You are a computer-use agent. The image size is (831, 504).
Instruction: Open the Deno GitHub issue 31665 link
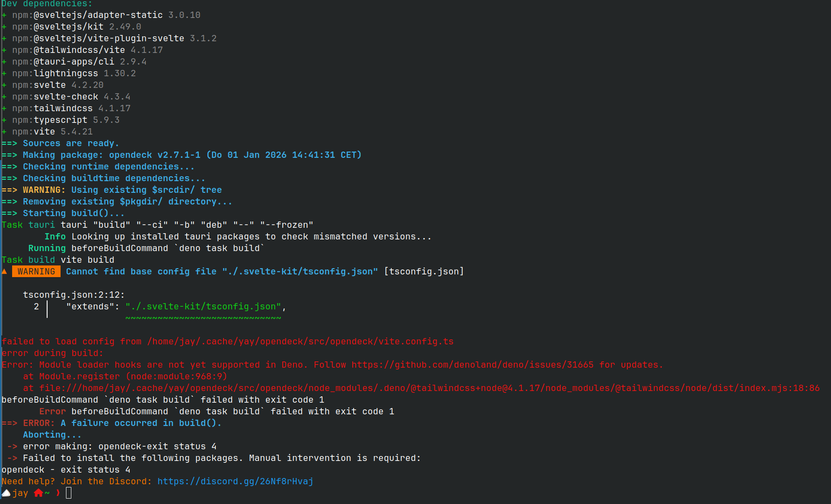point(472,365)
